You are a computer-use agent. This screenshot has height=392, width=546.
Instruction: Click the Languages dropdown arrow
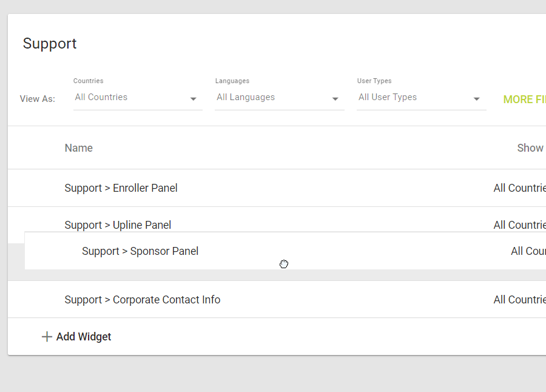tap(335, 99)
